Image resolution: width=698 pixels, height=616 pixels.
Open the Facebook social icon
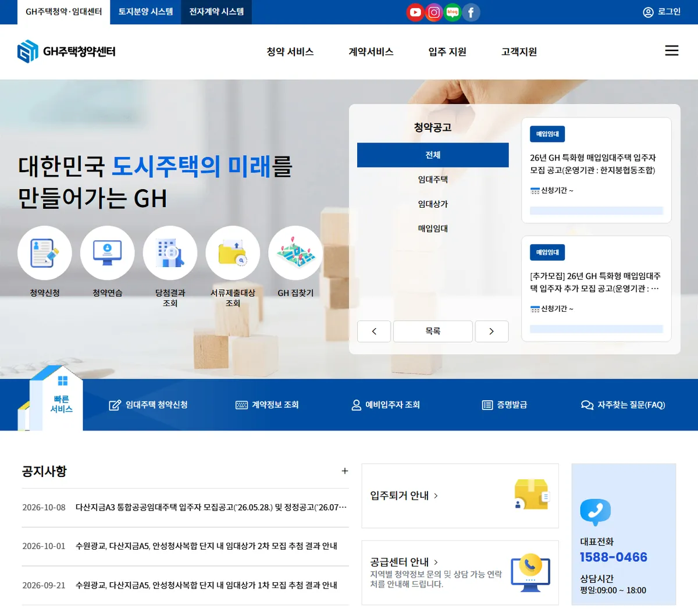pyautogui.click(x=471, y=12)
